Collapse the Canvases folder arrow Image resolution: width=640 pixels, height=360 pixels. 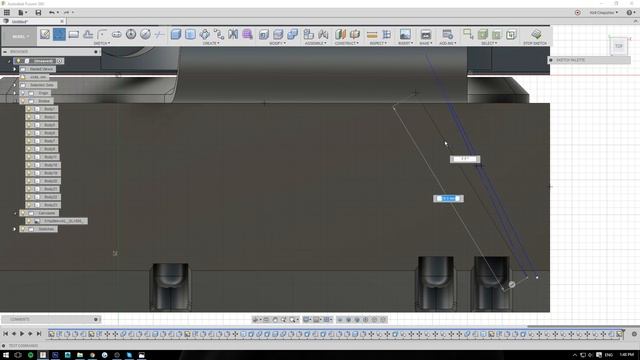click(15, 213)
